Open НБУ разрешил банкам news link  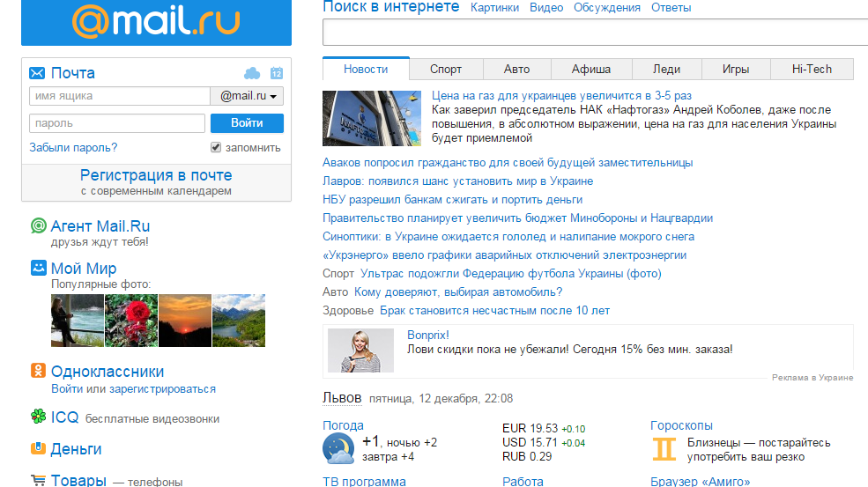pos(453,200)
